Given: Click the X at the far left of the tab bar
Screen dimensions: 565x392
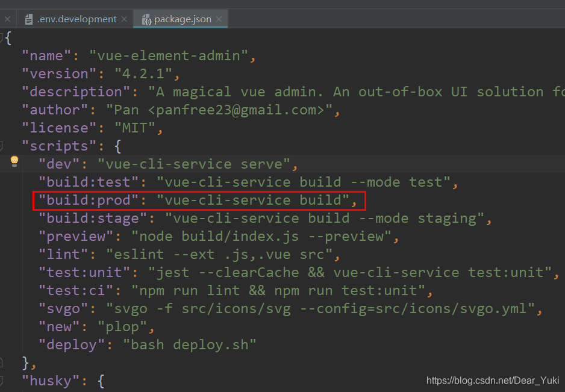Looking at the screenshot, I should (7, 19).
